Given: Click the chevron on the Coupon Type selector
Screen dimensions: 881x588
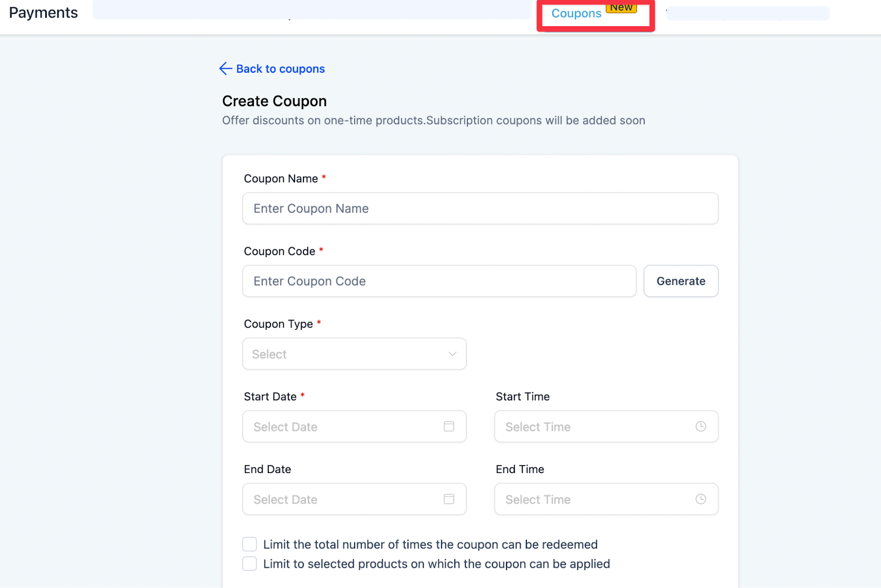Looking at the screenshot, I should [452, 354].
